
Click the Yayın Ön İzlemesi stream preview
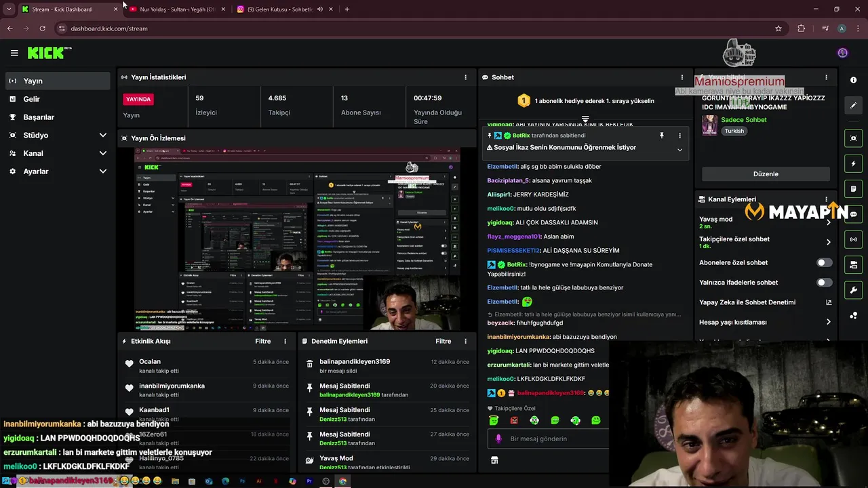[297, 240]
